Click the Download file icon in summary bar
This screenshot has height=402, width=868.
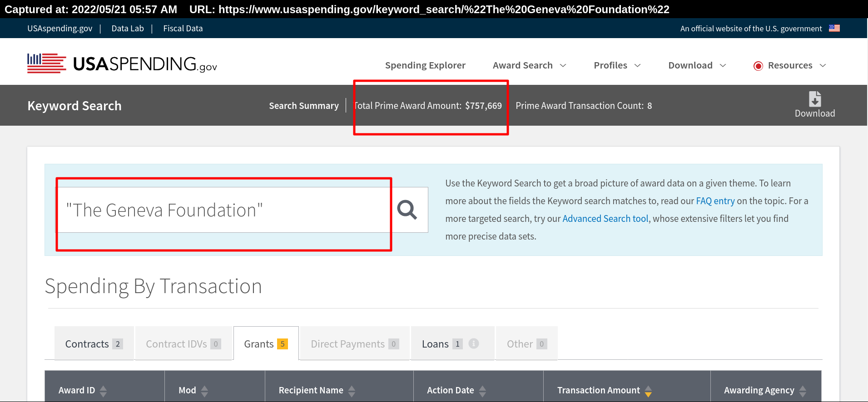815,99
